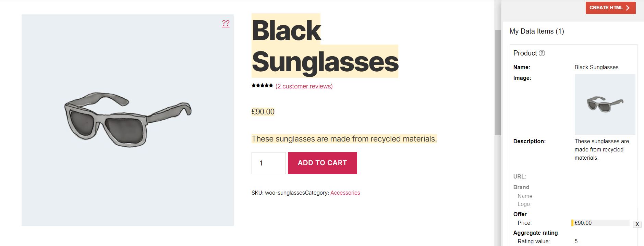Select the highlighted Black Sunglasses heading

(324, 46)
